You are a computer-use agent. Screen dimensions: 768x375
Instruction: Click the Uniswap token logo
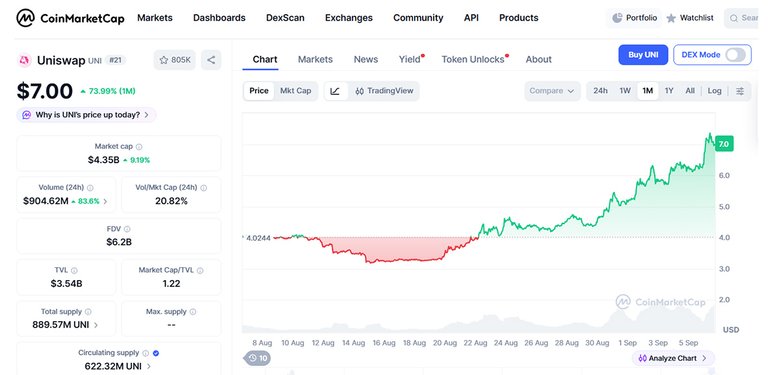pos(24,60)
